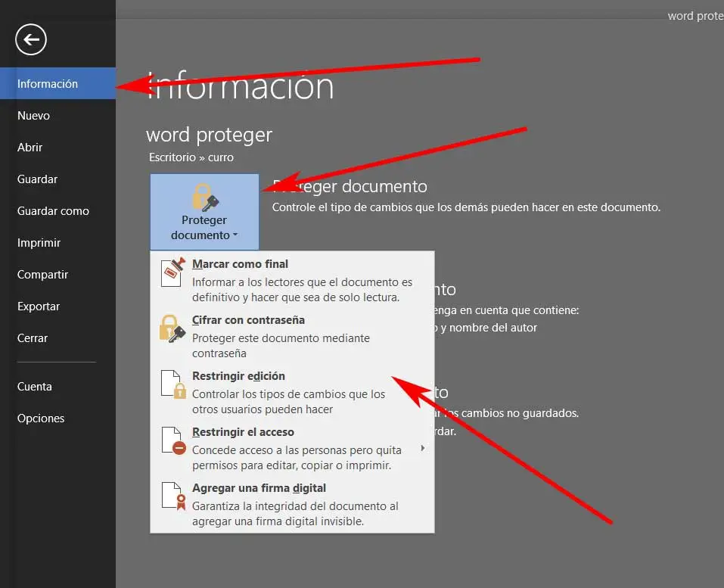Viewport: 724px width, 588px height.
Task: Choose Agregar una firma digital menu entry
Action: [292, 505]
